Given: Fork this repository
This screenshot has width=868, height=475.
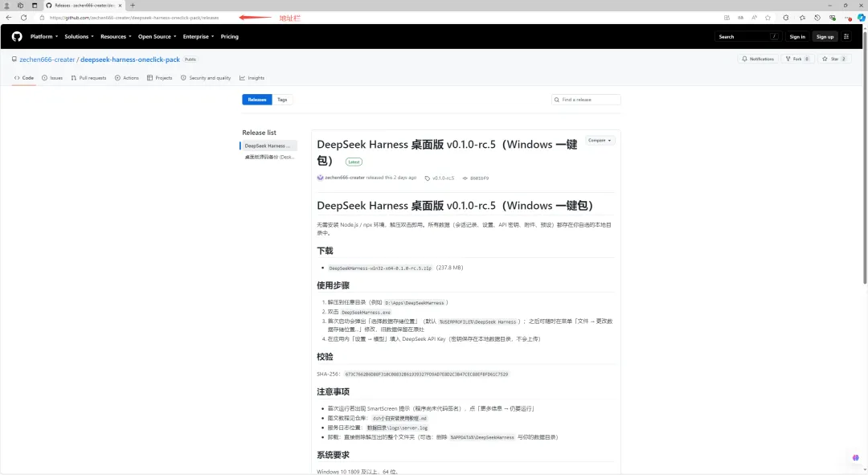Looking at the screenshot, I should pyautogui.click(x=798, y=59).
